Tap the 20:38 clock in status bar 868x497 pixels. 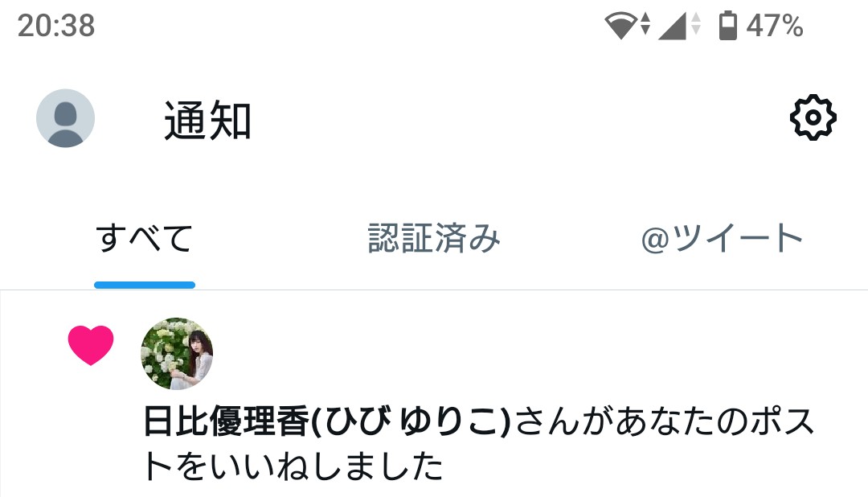[56, 26]
